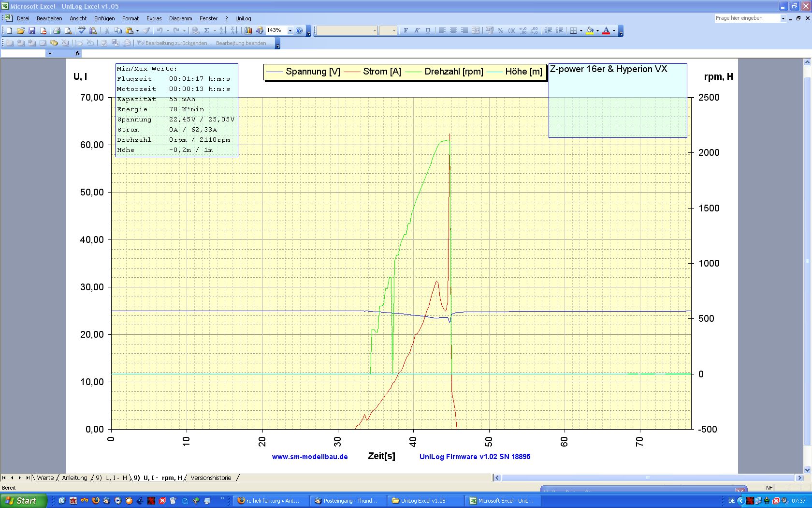Click the Increase Decimal icon
812x508 pixels.
tap(523, 30)
